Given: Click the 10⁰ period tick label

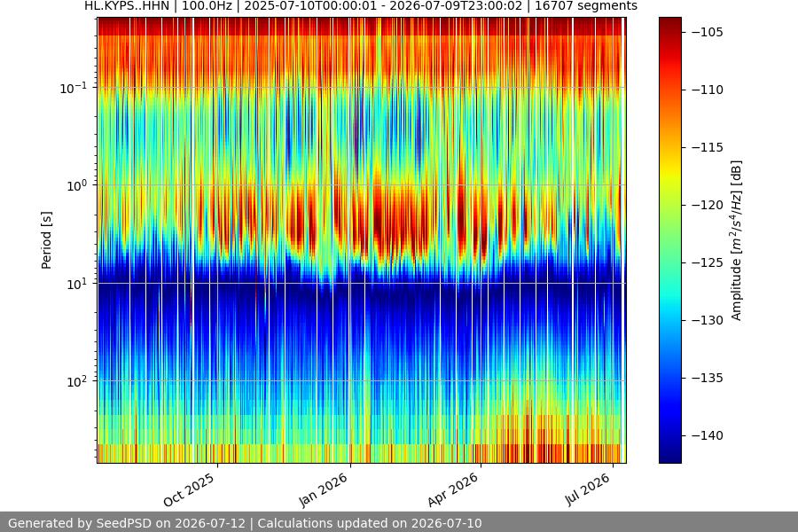Looking at the screenshot, I should pyautogui.click(x=77, y=186).
